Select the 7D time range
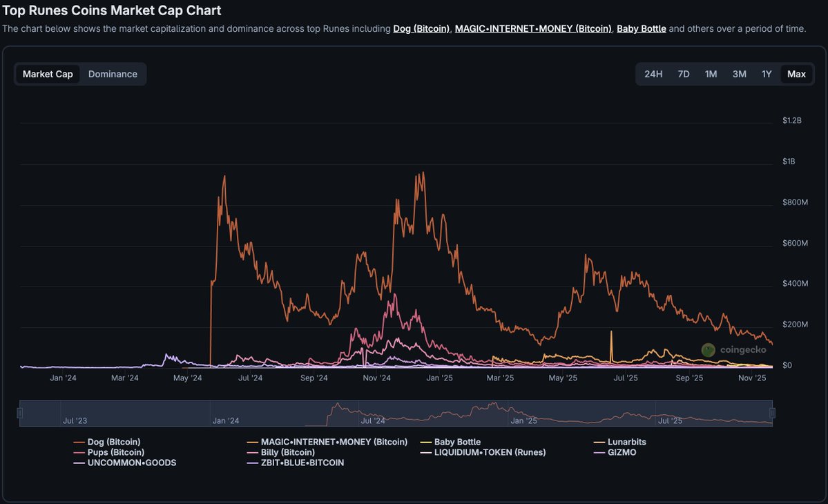This screenshot has height=504, width=828. click(683, 72)
